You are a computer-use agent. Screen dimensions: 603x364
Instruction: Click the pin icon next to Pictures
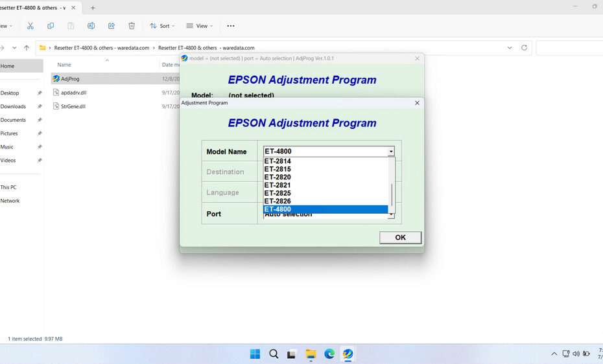39,133
